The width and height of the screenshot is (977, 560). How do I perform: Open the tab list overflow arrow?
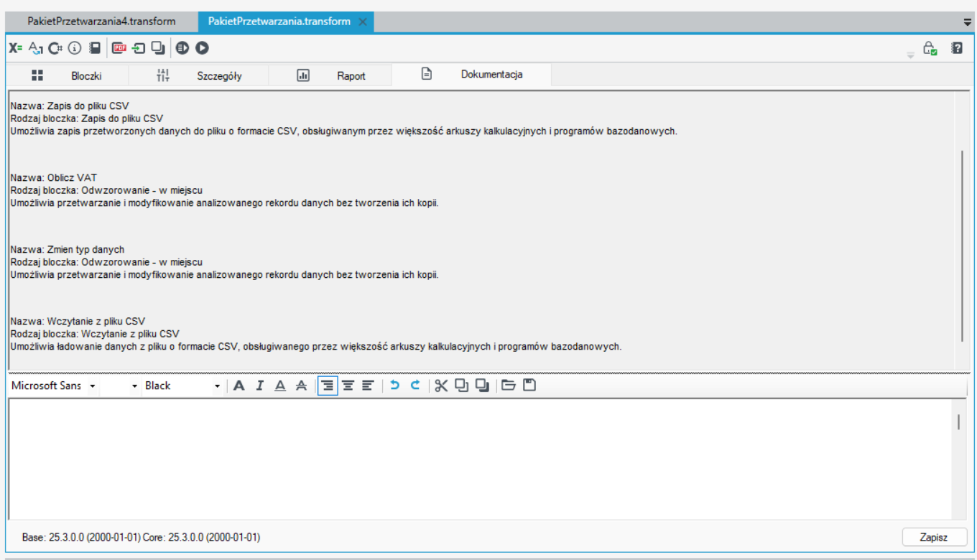point(967,22)
